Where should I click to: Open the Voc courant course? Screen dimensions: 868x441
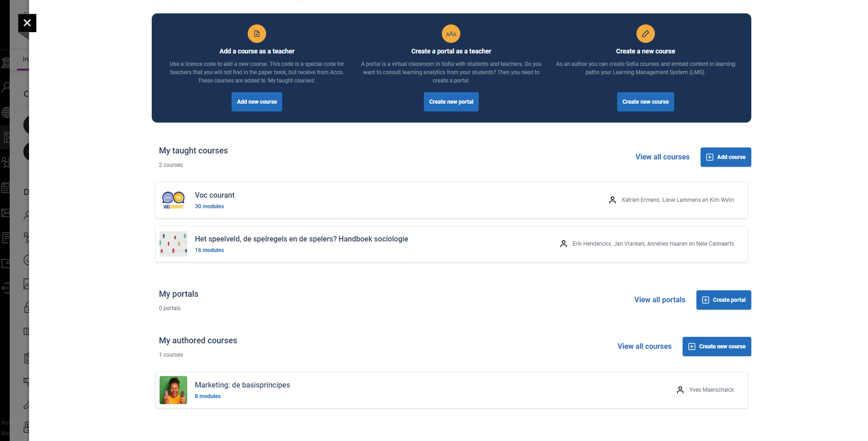[x=214, y=195]
